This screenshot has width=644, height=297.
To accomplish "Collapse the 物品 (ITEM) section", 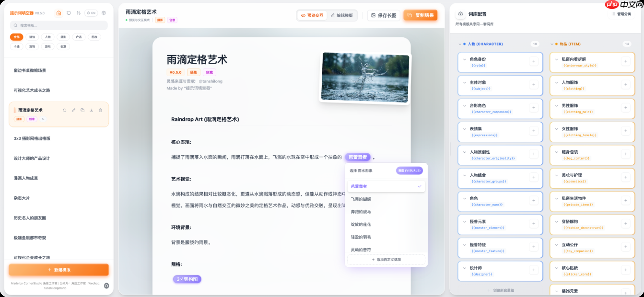I will point(552,44).
